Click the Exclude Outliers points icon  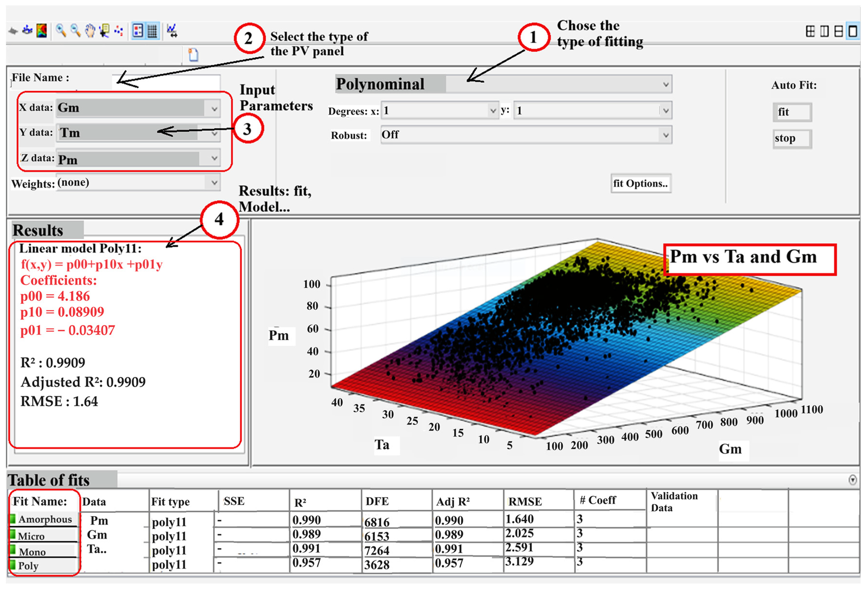(x=119, y=31)
